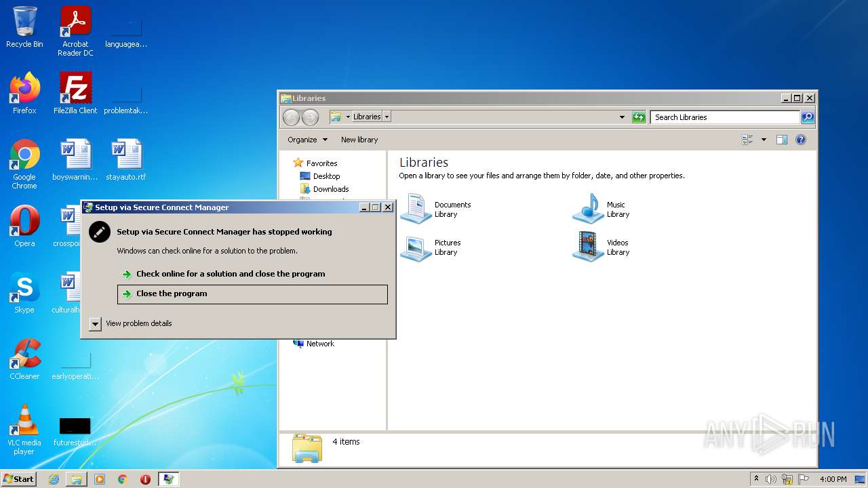868x488 pixels.
Task: Open the Recycle Bin desktop icon
Action: [24, 27]
